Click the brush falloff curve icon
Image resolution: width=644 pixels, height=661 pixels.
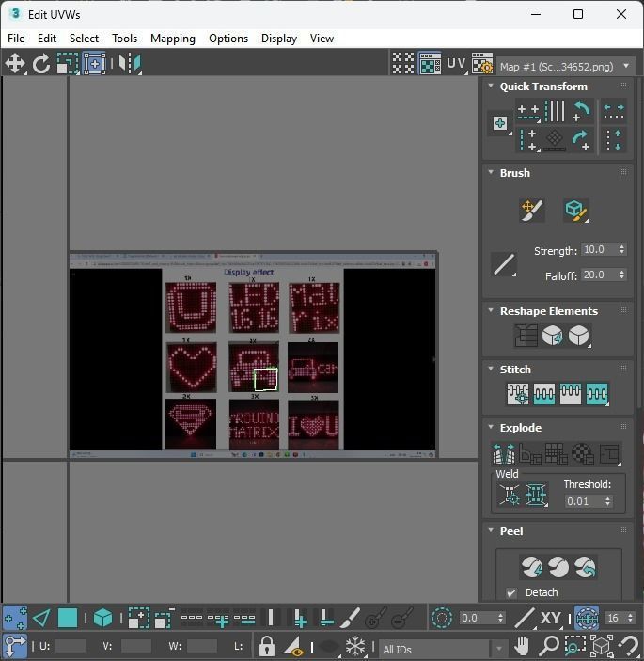(504, 264)
